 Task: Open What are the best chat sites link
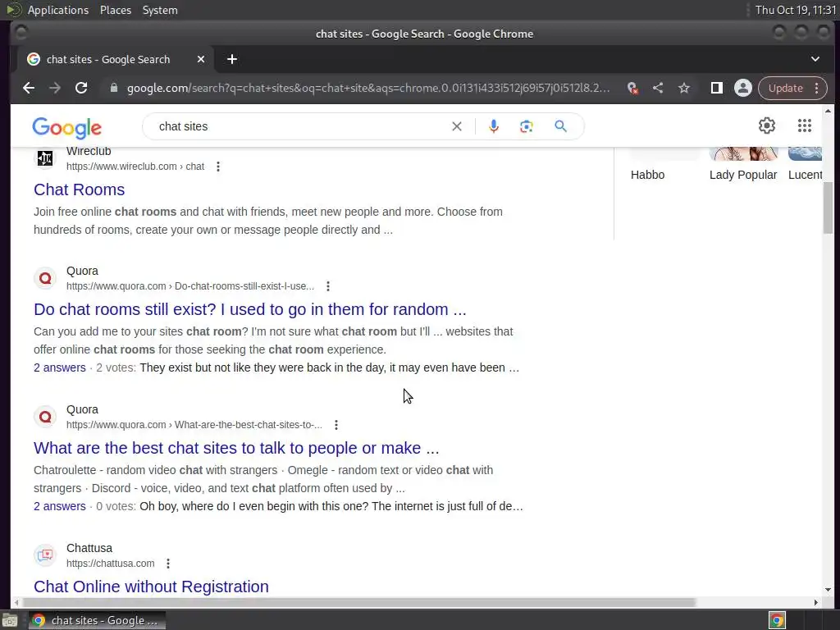coord(236,448)
